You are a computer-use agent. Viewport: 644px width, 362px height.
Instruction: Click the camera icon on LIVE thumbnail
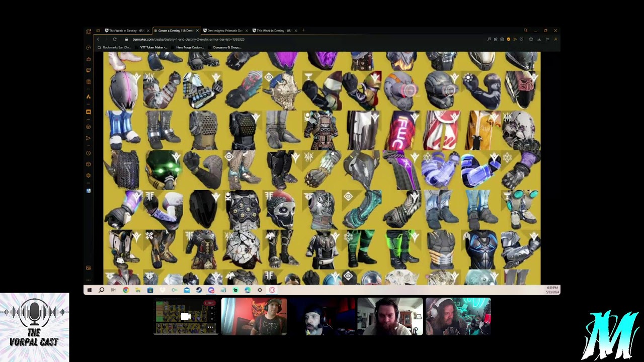coord(186,316)
